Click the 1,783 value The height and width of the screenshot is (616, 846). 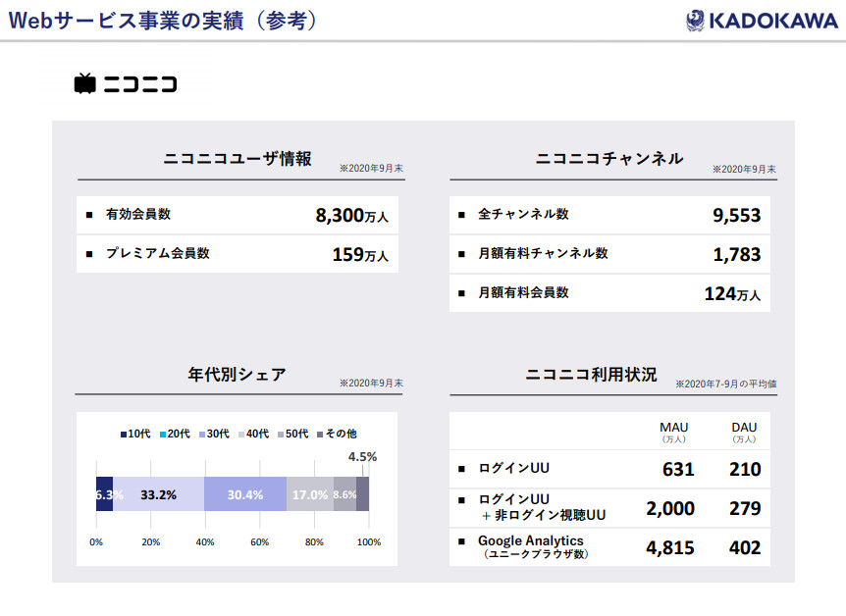[737, 255]
